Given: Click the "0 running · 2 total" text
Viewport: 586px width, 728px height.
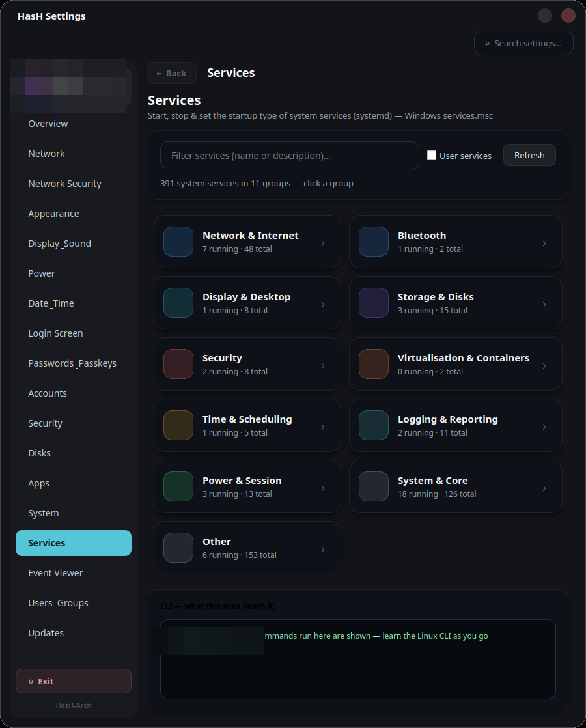Looking at the screenshot, I should point(430,371).
